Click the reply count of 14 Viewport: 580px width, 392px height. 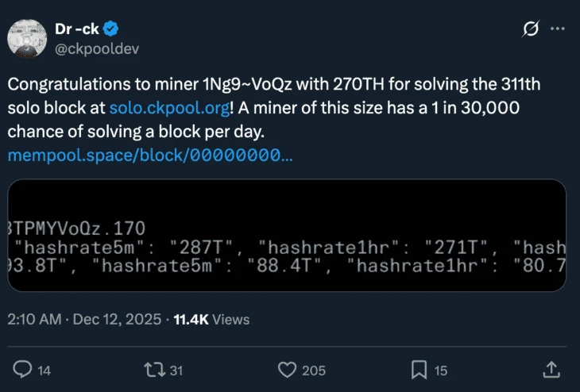pos(44,371)
